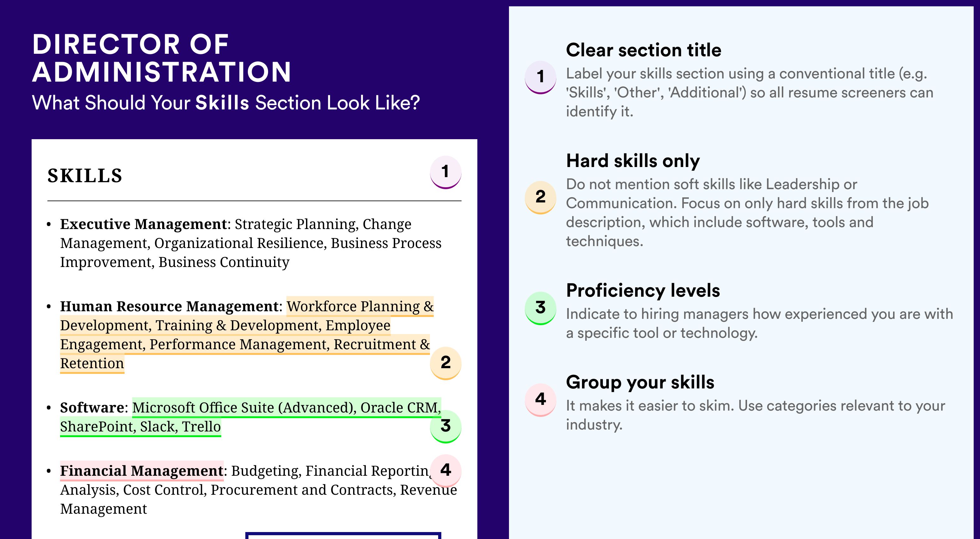Viewport: 980px width, 539px height.
Task: Select badge 4 next to Group your skills
Action: point(540,399)
